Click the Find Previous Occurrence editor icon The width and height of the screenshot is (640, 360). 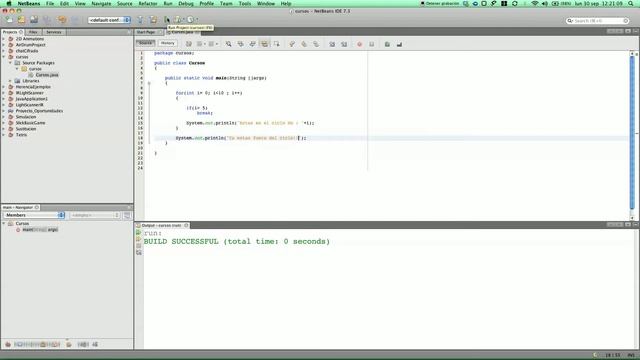[x=240, y=44]
